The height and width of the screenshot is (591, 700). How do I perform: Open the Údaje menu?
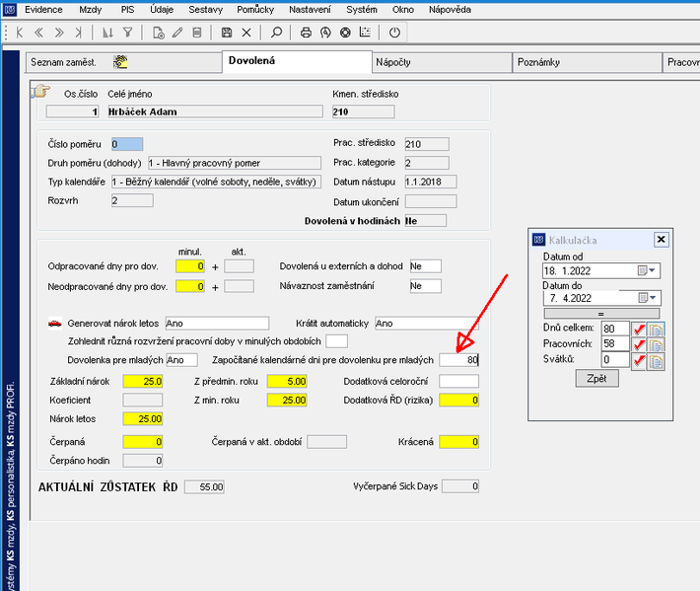tap(162, 10)
